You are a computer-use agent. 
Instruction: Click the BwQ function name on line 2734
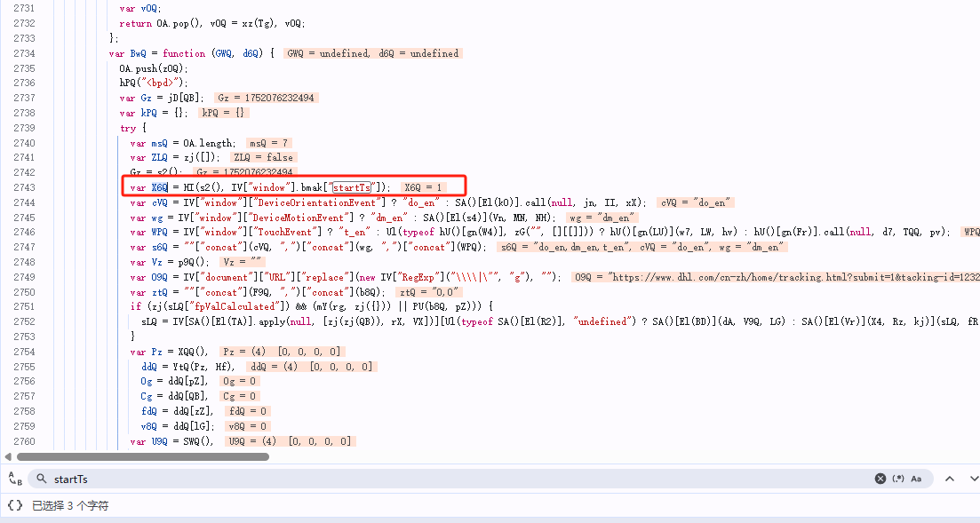click(x=138, y=53)
